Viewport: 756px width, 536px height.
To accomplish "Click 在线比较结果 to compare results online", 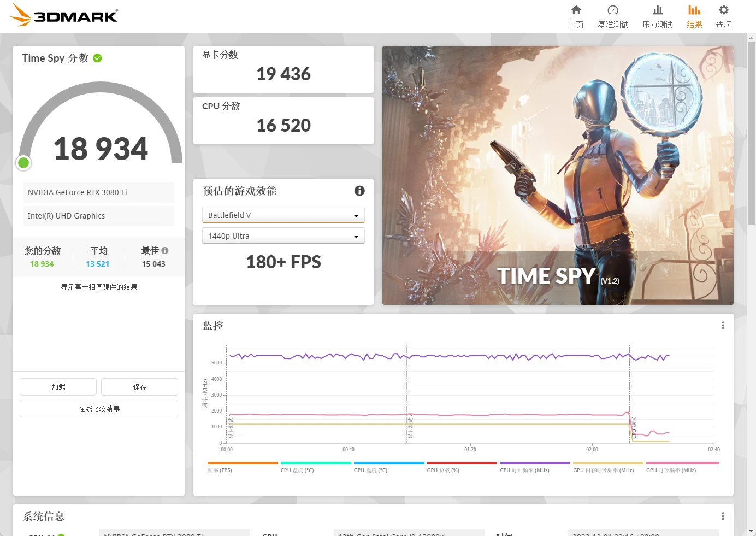I will click(98, 408).
